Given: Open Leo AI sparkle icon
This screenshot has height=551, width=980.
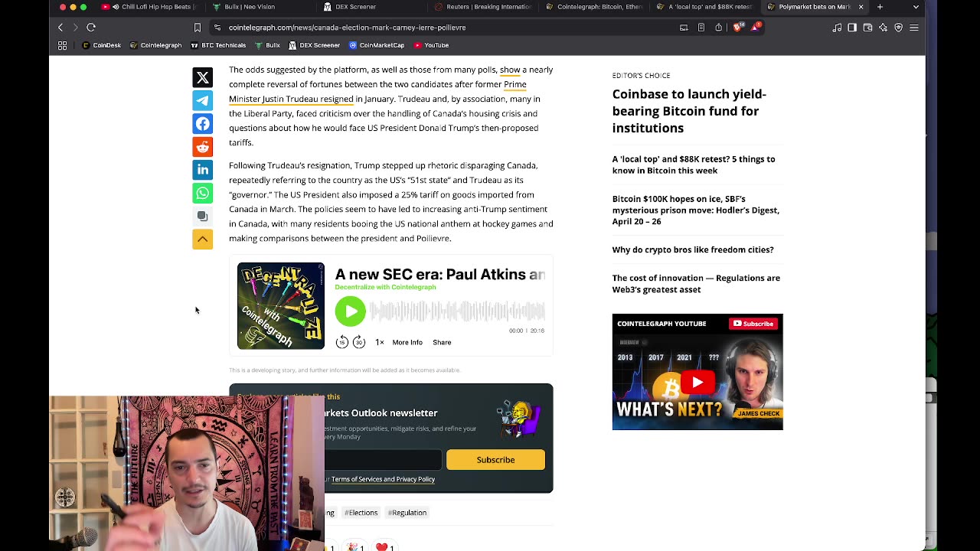Looking at the screenshot, I should [883, 28].
